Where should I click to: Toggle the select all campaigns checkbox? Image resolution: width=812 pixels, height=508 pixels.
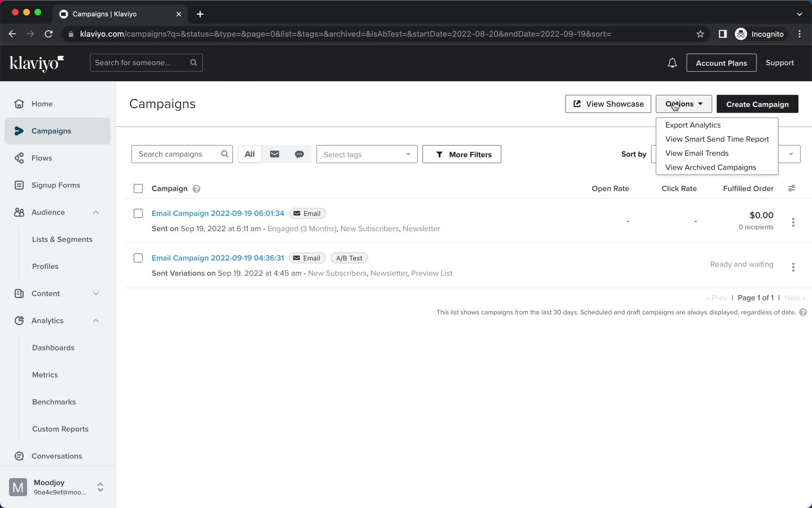(x=138, y=188)
